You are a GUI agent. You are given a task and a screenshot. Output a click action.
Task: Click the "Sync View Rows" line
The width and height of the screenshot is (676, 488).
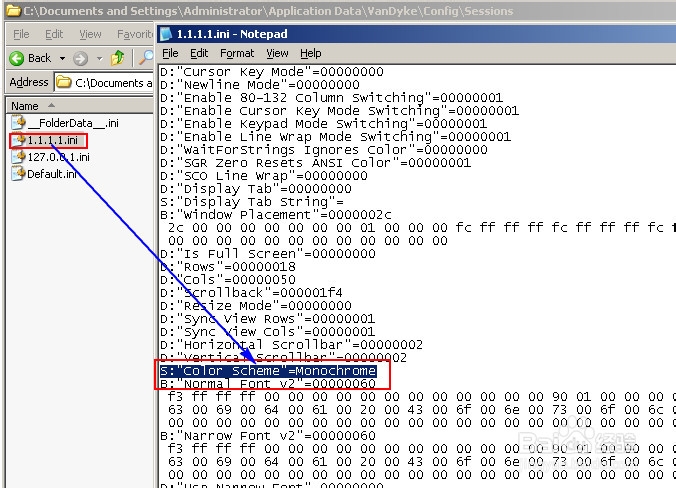pyautogui.click(x=267, y=319)
